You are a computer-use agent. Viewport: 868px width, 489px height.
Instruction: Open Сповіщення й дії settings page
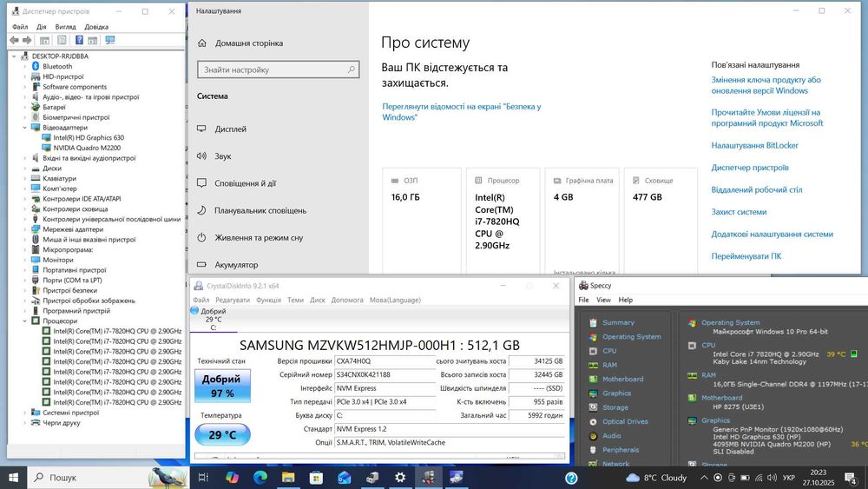click(x=245, y=183)
